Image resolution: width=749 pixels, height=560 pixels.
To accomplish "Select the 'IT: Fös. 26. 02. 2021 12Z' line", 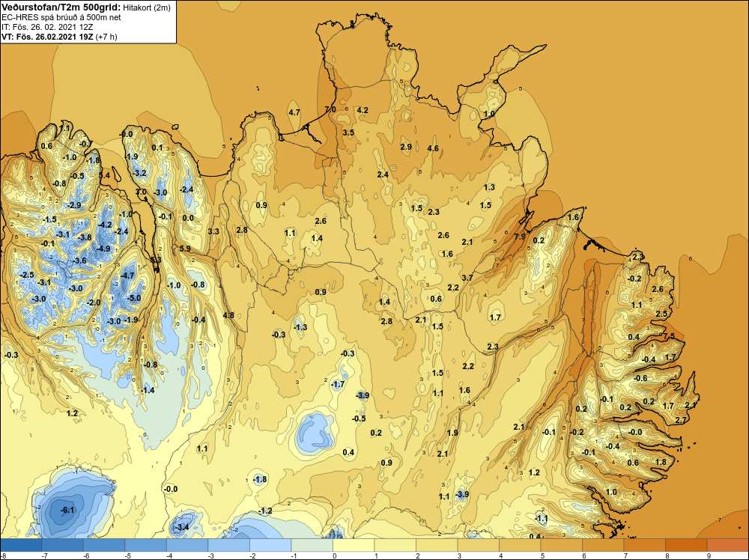I will (x=46, y=27).
